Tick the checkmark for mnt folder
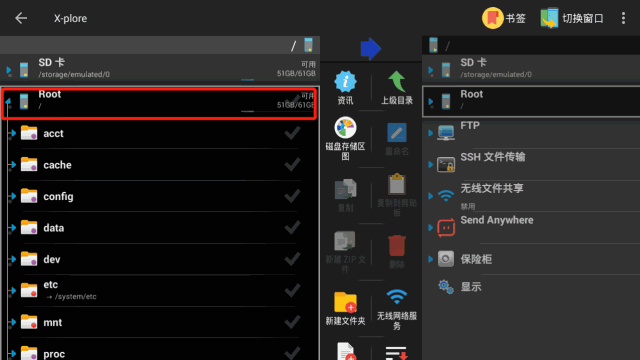The width and height of the screenshot is (640, 360). 292,322
